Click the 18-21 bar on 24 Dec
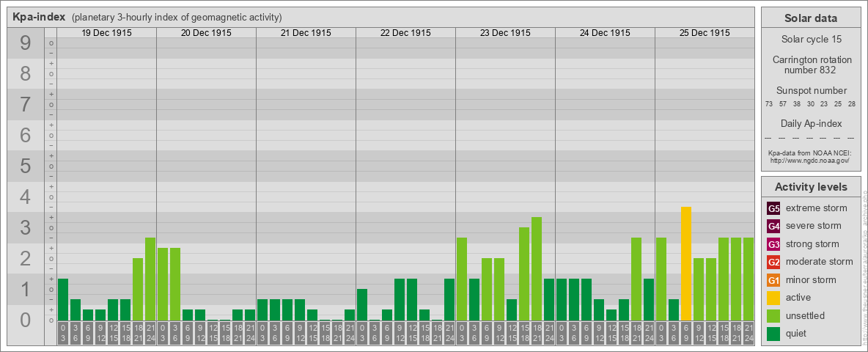868x352 pixels. (636, 279)
